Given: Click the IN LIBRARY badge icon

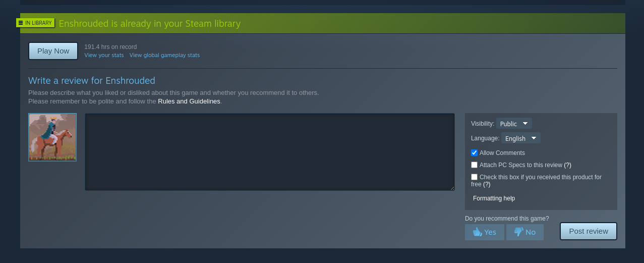Looking at the screenshot, I should click(x=21, y=23).
